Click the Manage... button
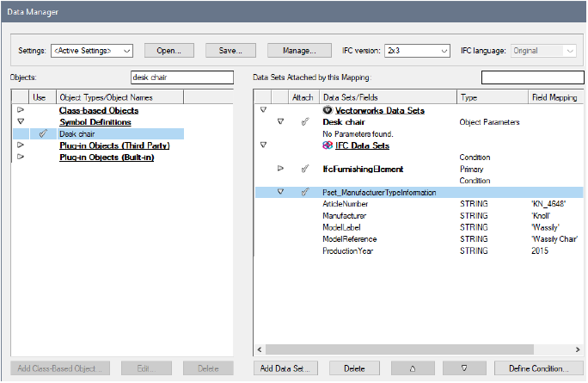 coord(299,50)
